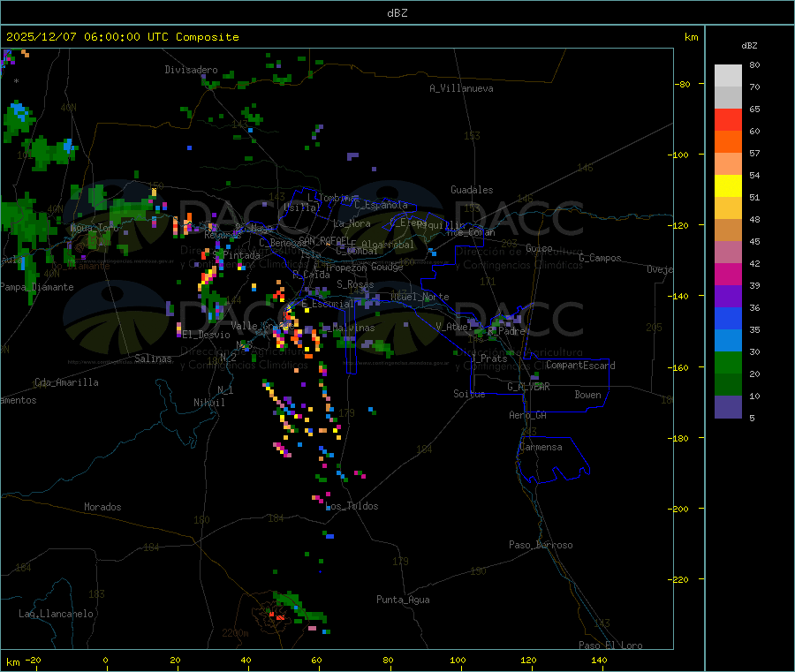Click the 'Cda_Amarilla' place label

point(66,382)
